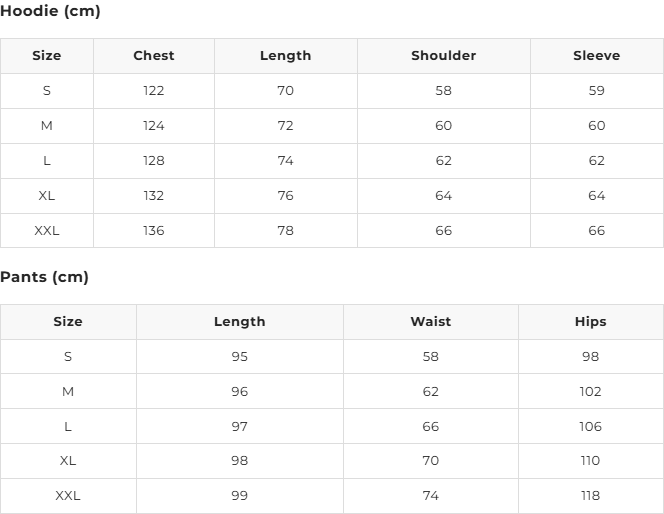The image size is (664, 514).
Task: Select the pants hips value 118
Action: click(x=590, y=496)
